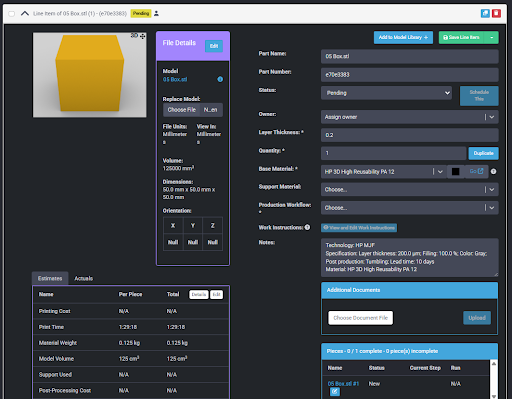Edit the Part Number field
512x399 pixels.
click(x=410, y=75)
